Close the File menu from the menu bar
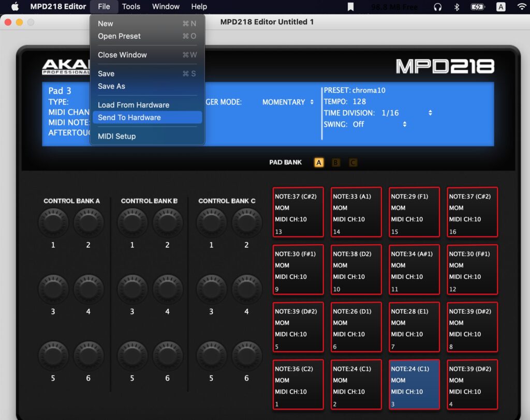Screen dimensions: 530x420 [x=104, y=6]
